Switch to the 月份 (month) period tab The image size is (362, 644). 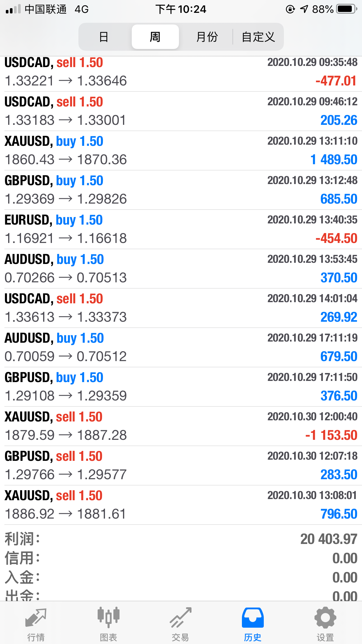coord(207,37)
